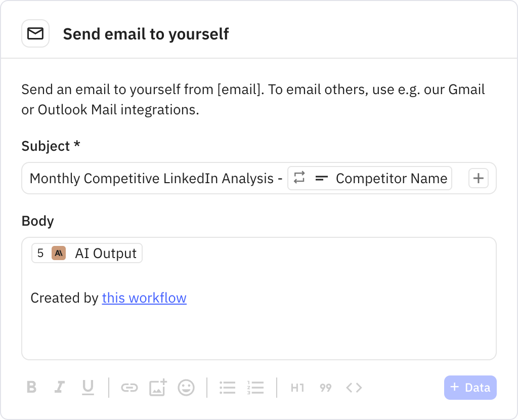Insert a hyperlink using the link icon
Image resolution: width=518 pixels, height=420 pixels.
click(129, 388)
